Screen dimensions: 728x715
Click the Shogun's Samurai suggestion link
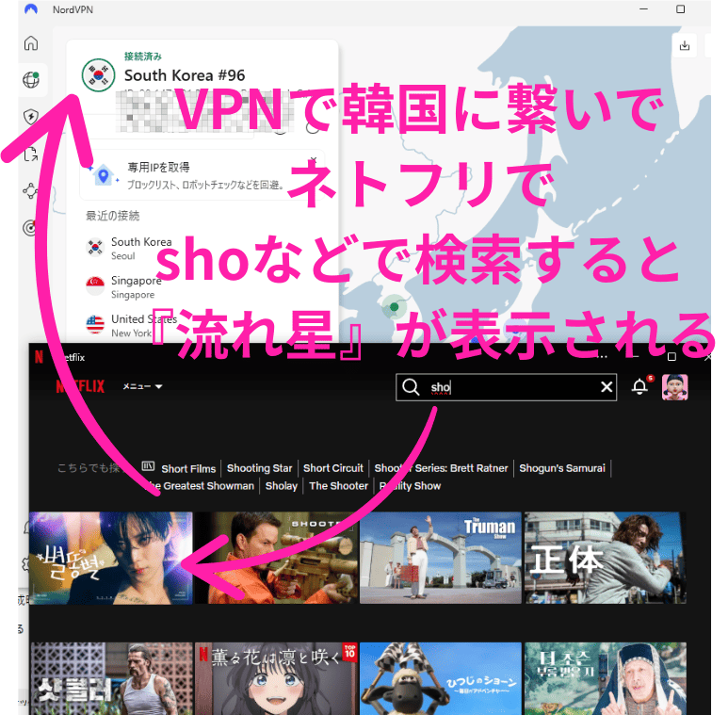[x=562, y=468]
